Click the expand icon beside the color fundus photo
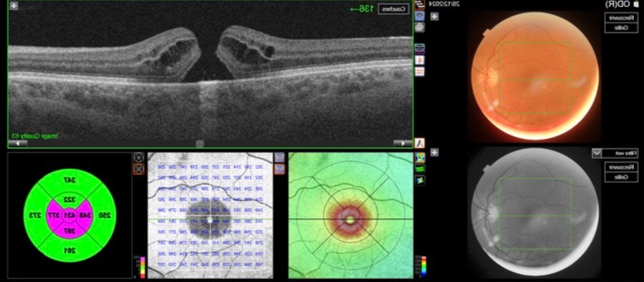This screenshot has height=282, width=644. pyautogui.click(x=435, y=17)
